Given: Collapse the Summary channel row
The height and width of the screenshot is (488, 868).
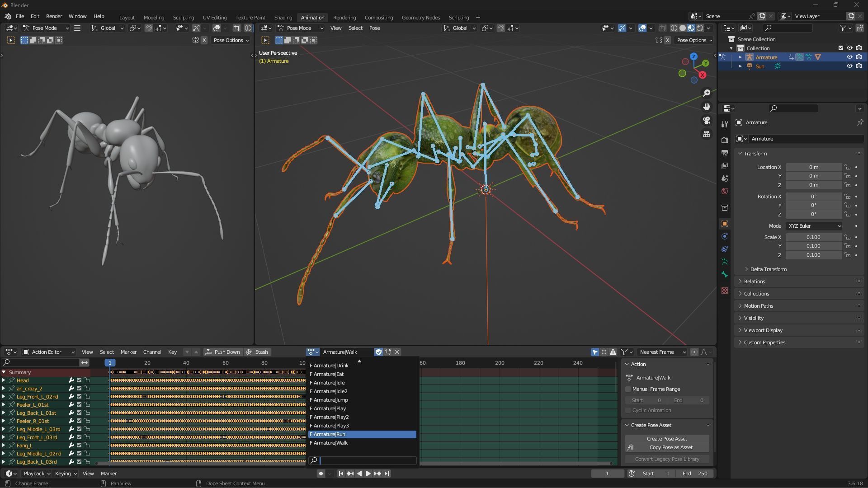Looking at the screenshot, I should 4,372.
